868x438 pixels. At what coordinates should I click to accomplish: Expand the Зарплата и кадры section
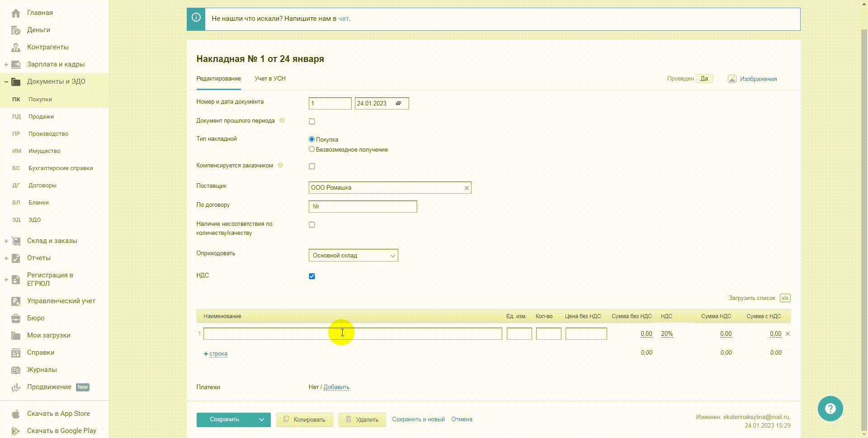pyautogui.click(x=6, y=65)
